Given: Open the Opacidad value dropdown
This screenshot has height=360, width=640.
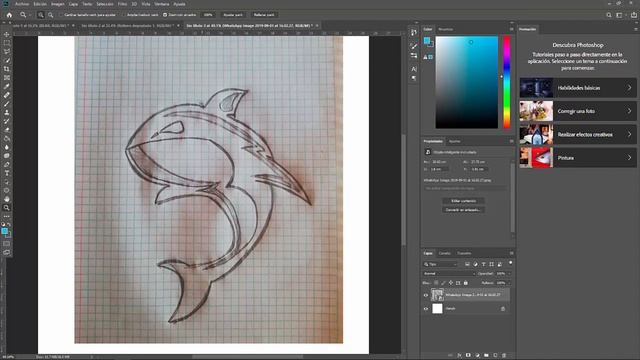Looking at the screenshot, I should (509, 273).
